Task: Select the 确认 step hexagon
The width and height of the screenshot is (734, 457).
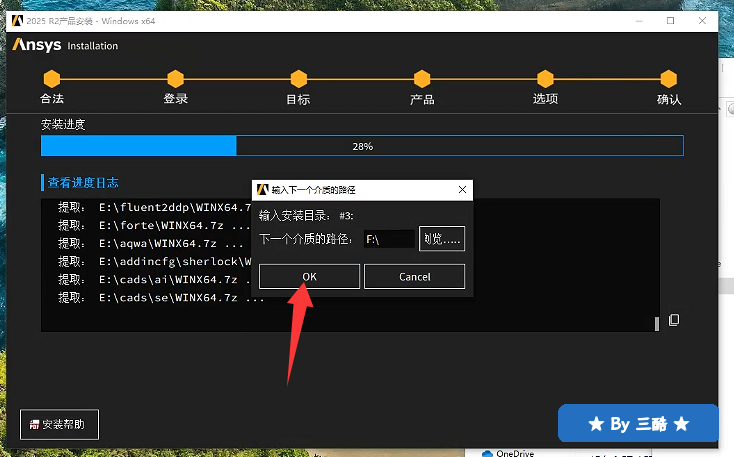Action: tap(668, 79)
